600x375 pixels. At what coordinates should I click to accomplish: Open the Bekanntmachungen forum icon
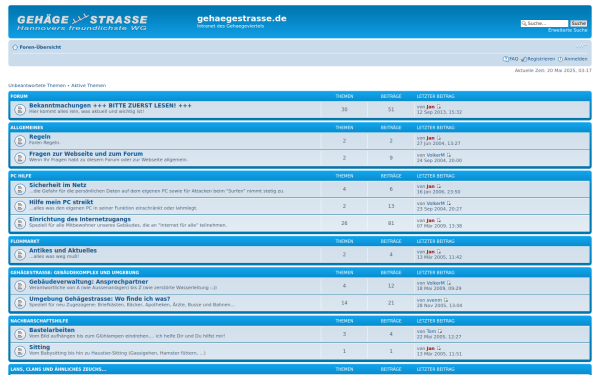(20, 110)
